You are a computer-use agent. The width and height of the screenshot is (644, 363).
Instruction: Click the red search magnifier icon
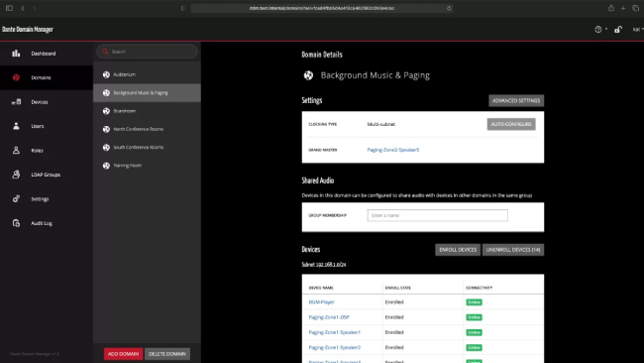pos(105,52)
